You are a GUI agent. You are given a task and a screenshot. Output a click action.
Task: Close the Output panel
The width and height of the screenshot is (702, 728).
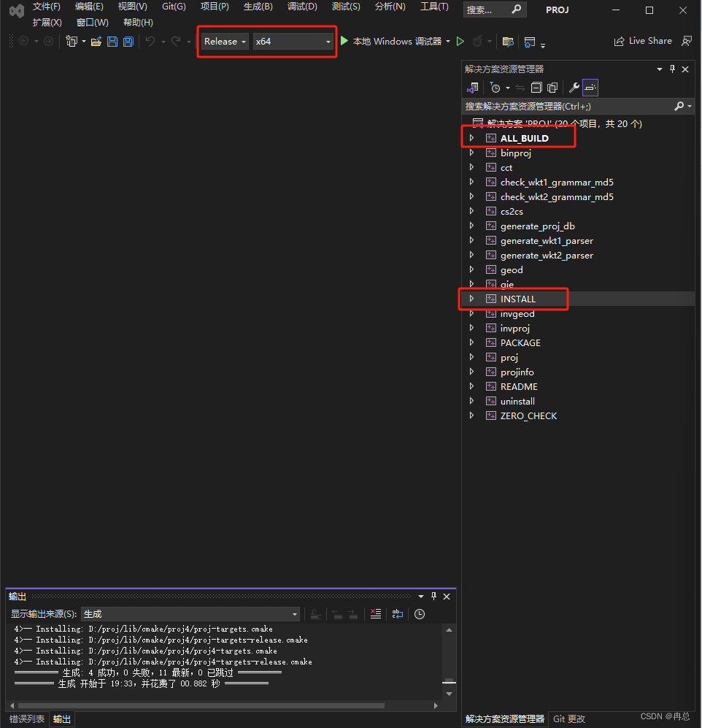click(x=447, y=596)
